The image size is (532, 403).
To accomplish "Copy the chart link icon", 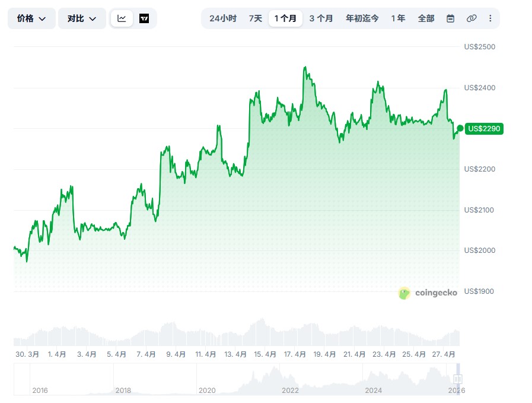I will (x=472, y=18).
